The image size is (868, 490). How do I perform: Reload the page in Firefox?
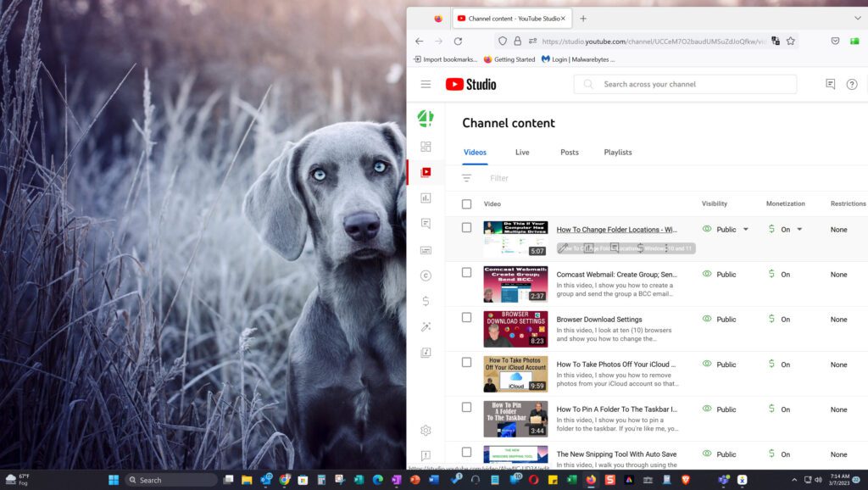458,41
